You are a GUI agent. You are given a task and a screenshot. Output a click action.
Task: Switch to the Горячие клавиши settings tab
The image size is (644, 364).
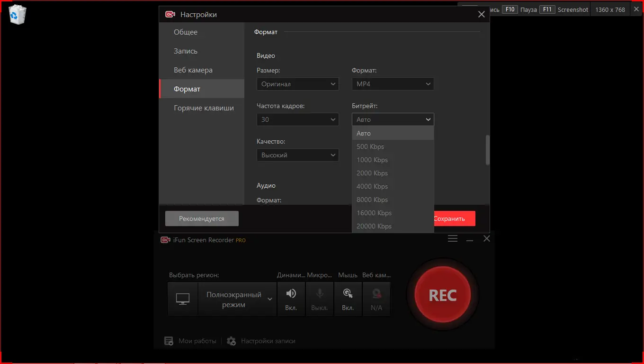(x=204, y=108)
